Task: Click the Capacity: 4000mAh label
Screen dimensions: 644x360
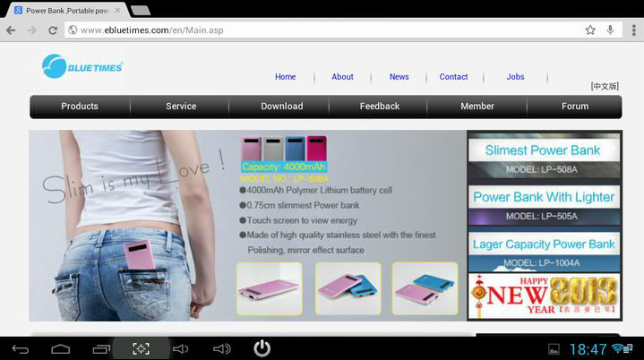Action: pos(284,167)
